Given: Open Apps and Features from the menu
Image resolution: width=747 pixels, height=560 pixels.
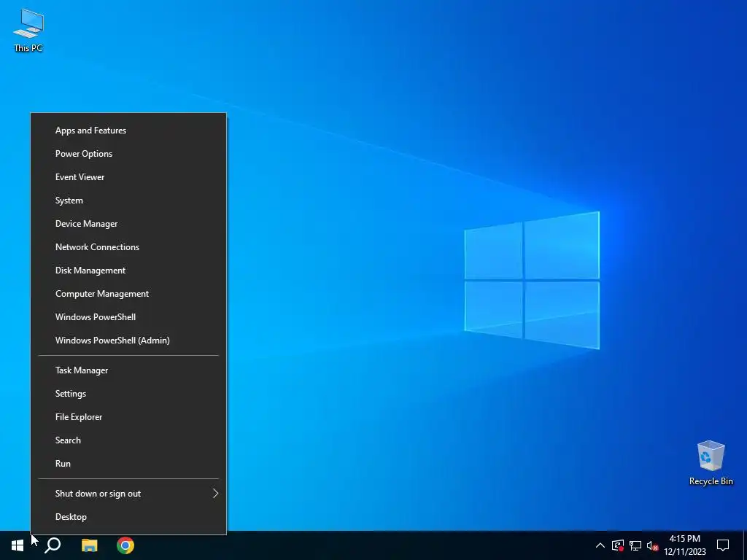Looking at the screenshot, I should [x=128, y=131].
